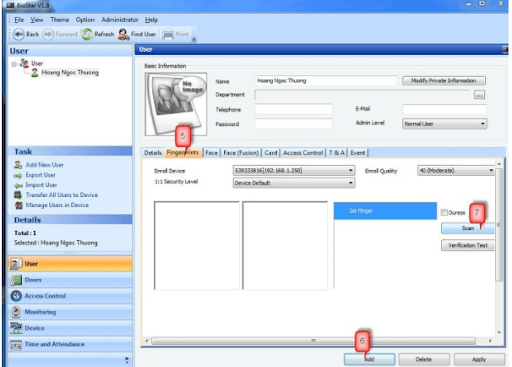This screenshot has height=367, width=512.
Task: Open the User navigation section
Action: pos(70,264)
